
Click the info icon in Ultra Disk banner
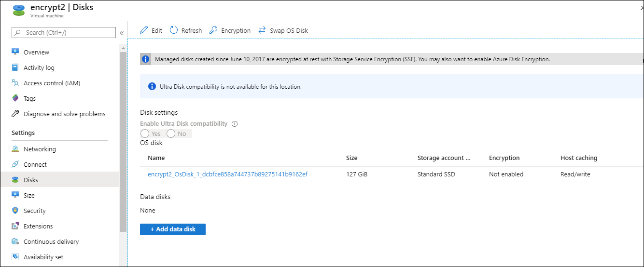pyautogui.click(x=152, y=87)
